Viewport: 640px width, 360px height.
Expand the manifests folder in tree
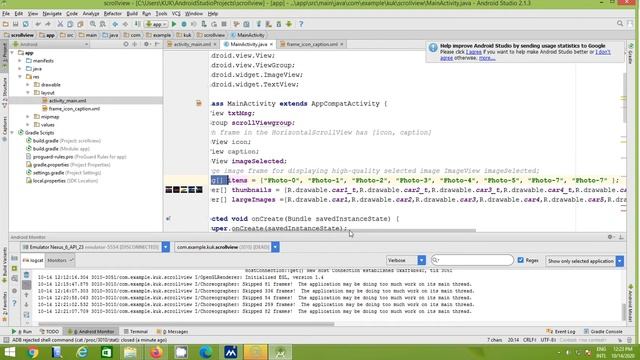click(20, 61)
